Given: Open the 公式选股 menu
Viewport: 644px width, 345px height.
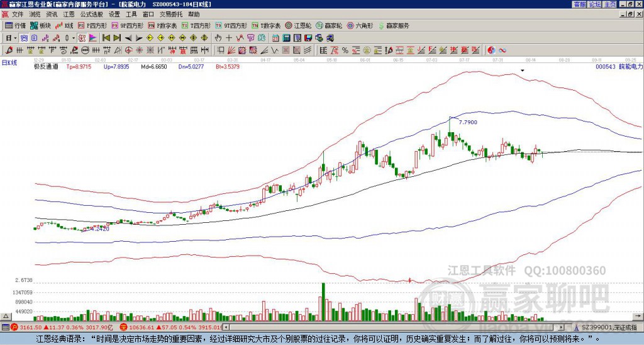Looking at the screenshot, I should (92, 14).
